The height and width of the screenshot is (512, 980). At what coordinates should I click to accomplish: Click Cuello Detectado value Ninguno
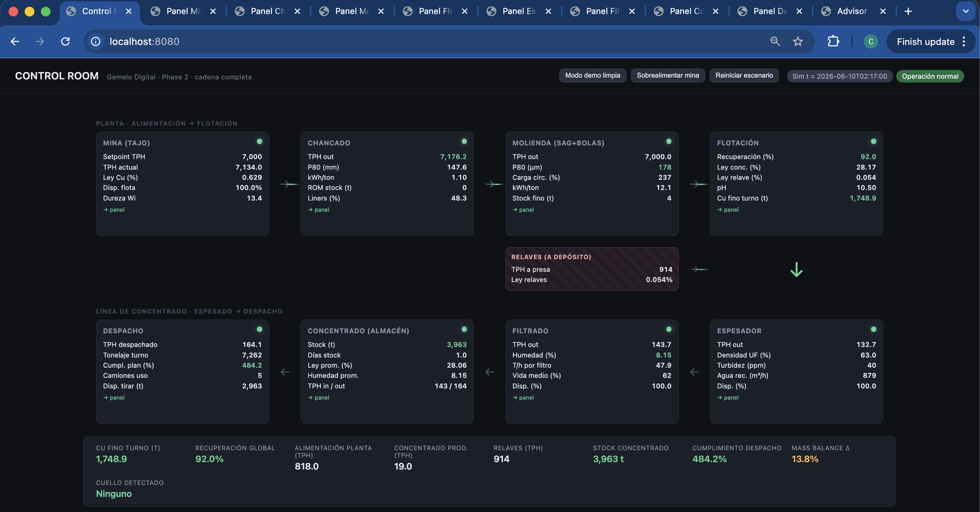tap(114, 493)
